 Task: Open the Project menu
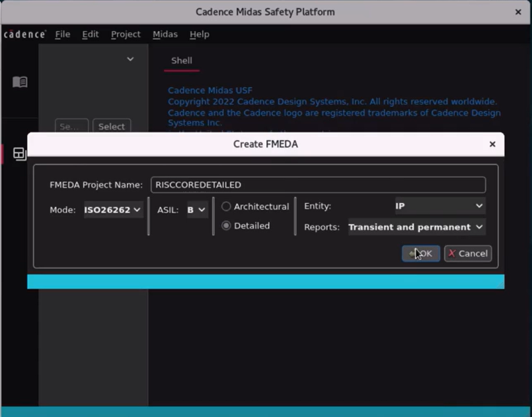click(x=126, y=34)
